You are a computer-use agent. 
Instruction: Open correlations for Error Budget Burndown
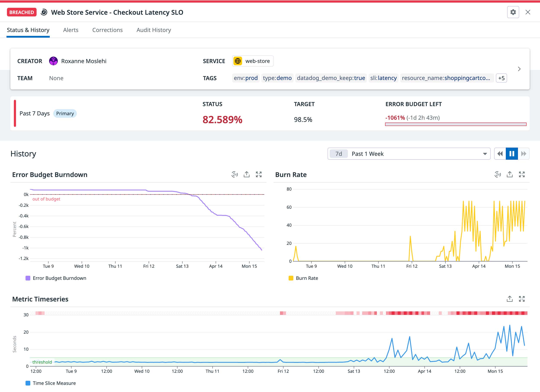[x=235, y=174]
